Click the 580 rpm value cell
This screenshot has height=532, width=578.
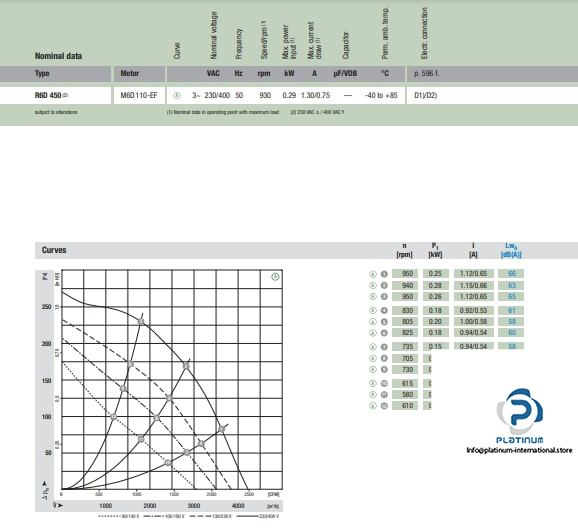[405, 394]
